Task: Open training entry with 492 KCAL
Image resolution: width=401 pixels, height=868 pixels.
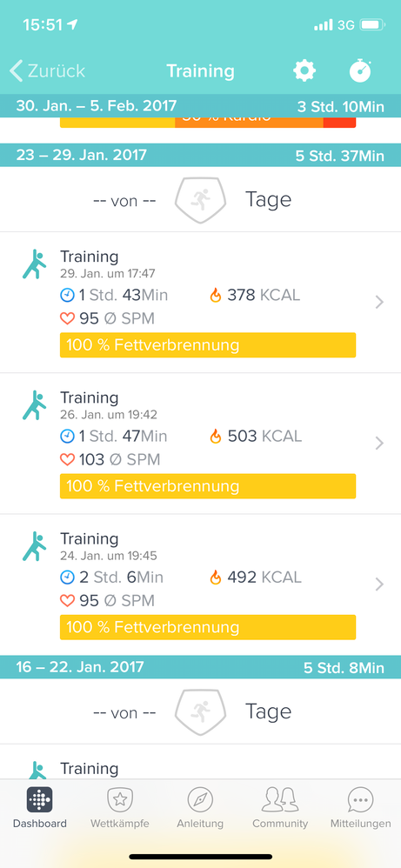Action: tap(200, 584)
